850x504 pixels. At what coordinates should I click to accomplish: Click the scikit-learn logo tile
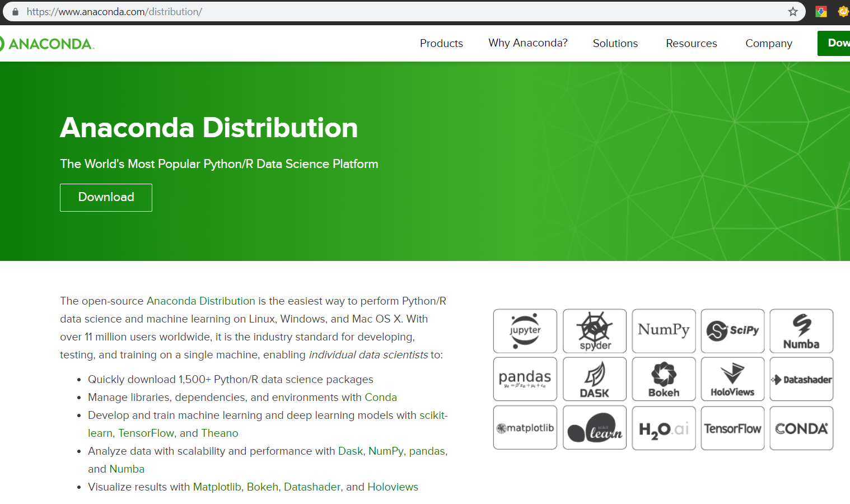coord(594,428)
